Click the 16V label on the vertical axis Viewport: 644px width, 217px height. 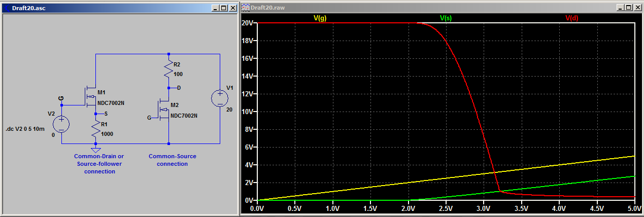pos(248,59)
